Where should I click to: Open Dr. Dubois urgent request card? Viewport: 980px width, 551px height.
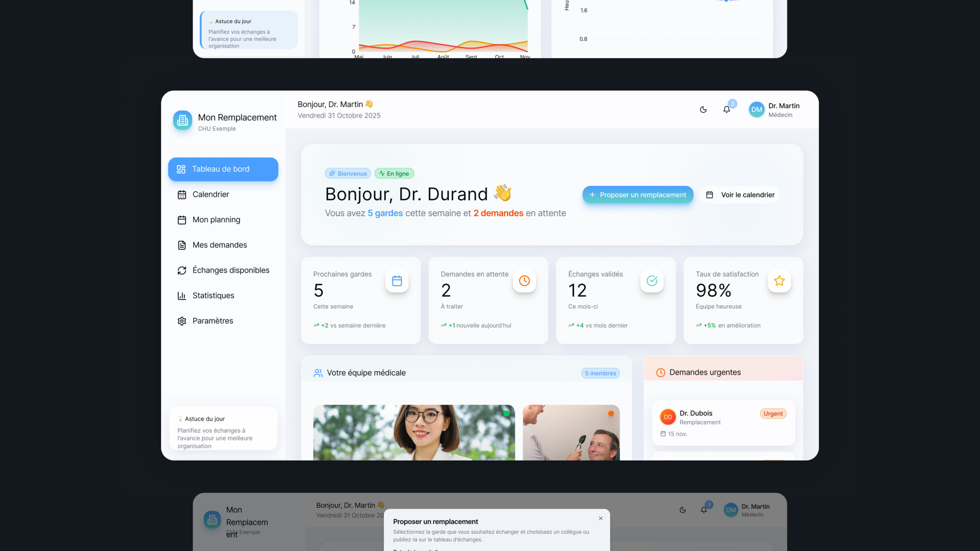pos(723,422)
